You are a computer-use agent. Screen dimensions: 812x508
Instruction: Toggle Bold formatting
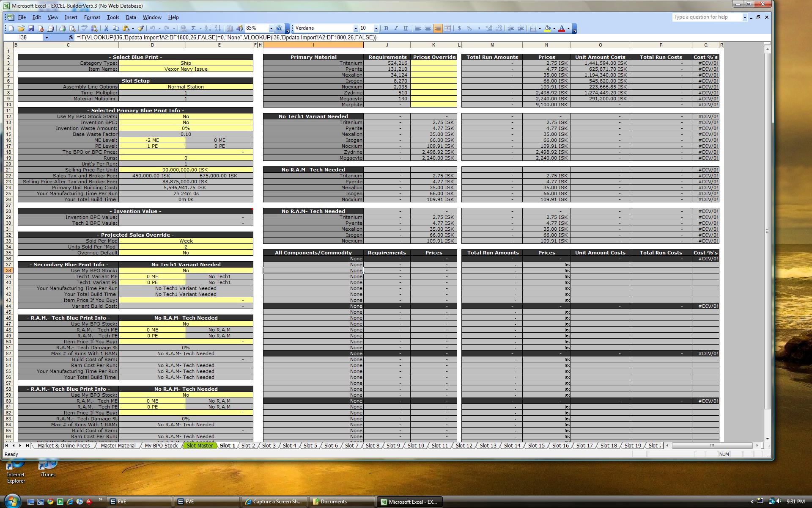[x=386, y=28]
